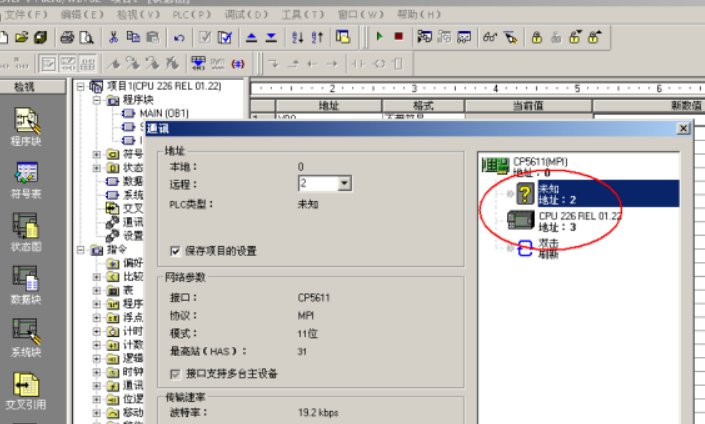Select 项目1(CPU 226 REL 01.22) tree root
Viewport: 705px width, 424px height.
tap(164, 86)
